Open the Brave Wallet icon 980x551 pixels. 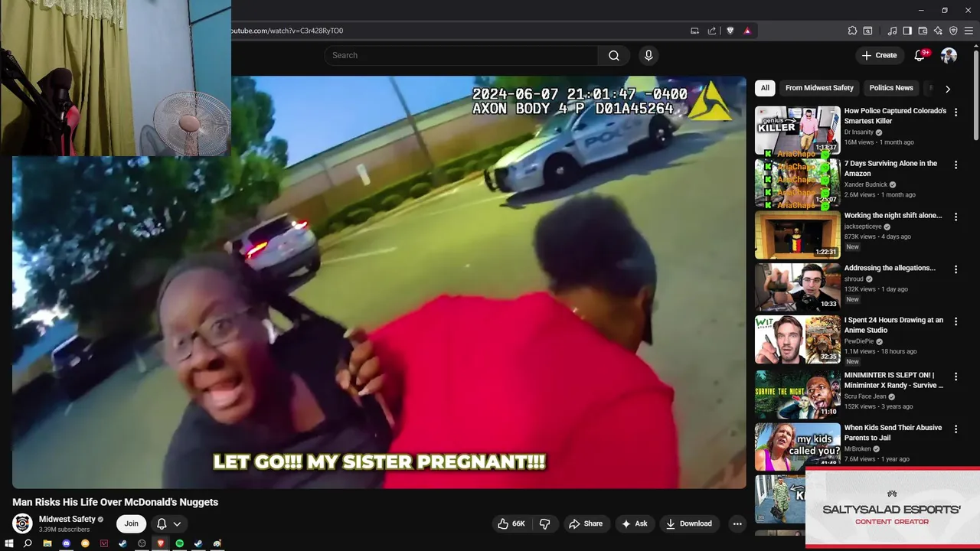click(x=923, y=31)
